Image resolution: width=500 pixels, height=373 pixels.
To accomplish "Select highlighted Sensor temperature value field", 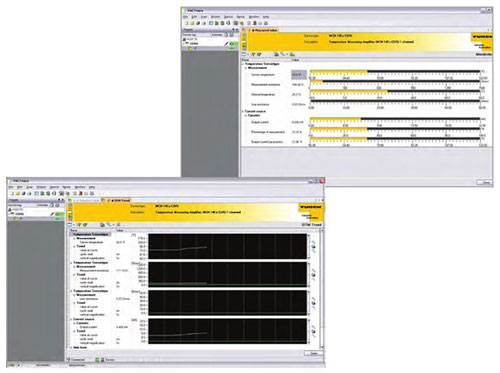I will click(x=298, y=75).
